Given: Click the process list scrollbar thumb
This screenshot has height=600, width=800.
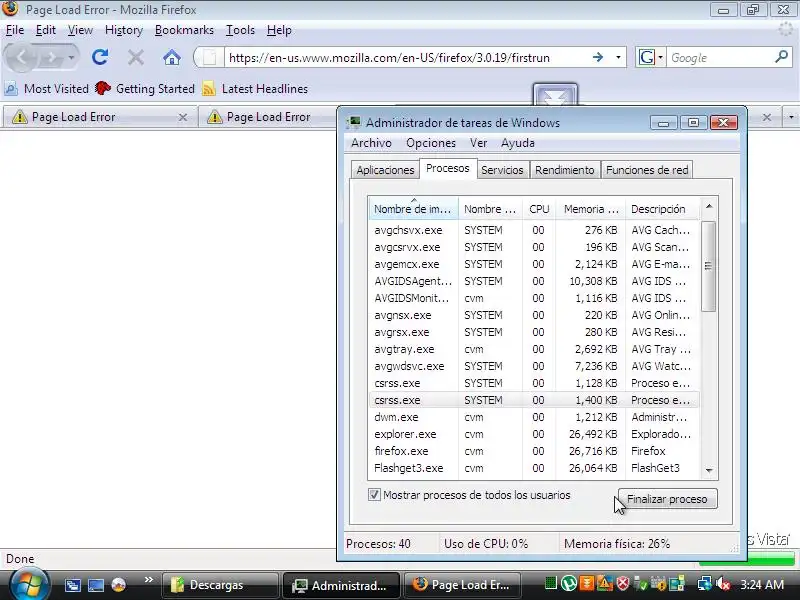Looking at the screenshot, I should click(708, 266).
